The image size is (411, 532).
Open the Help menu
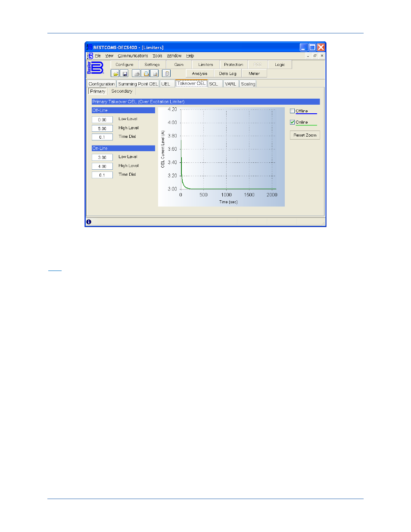click(190, 56)
